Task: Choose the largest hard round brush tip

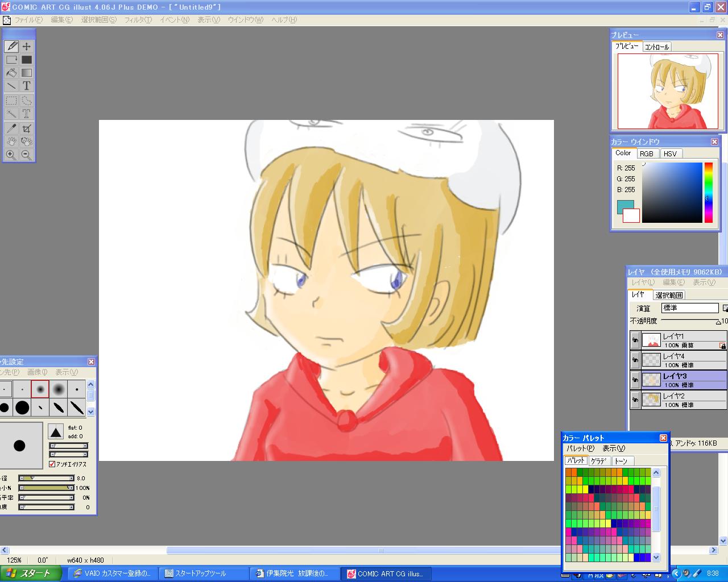Action: 22,408
